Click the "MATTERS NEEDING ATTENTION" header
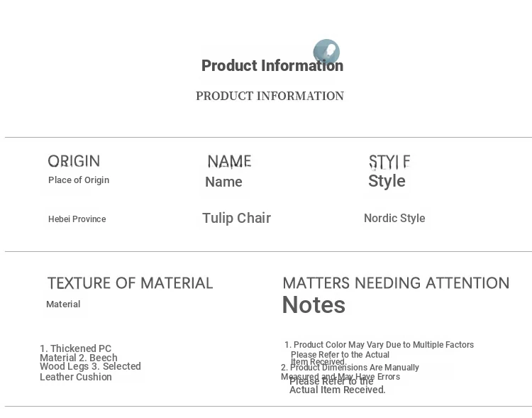This screenshot has height=418, width=532. pyautogui.click(x=396, y=283)
